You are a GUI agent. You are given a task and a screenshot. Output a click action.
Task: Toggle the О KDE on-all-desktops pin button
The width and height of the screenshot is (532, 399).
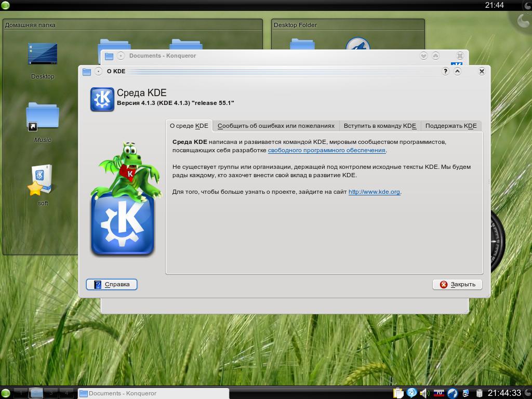(x=98, y=72)
